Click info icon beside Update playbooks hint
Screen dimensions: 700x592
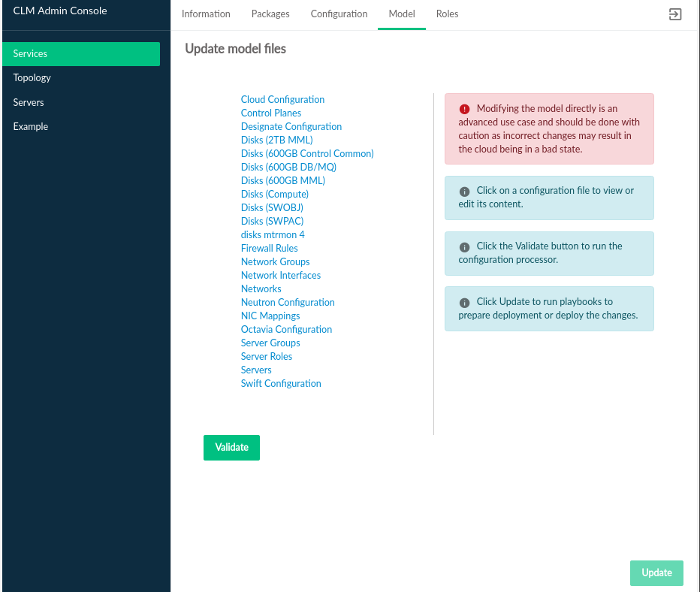464,303
